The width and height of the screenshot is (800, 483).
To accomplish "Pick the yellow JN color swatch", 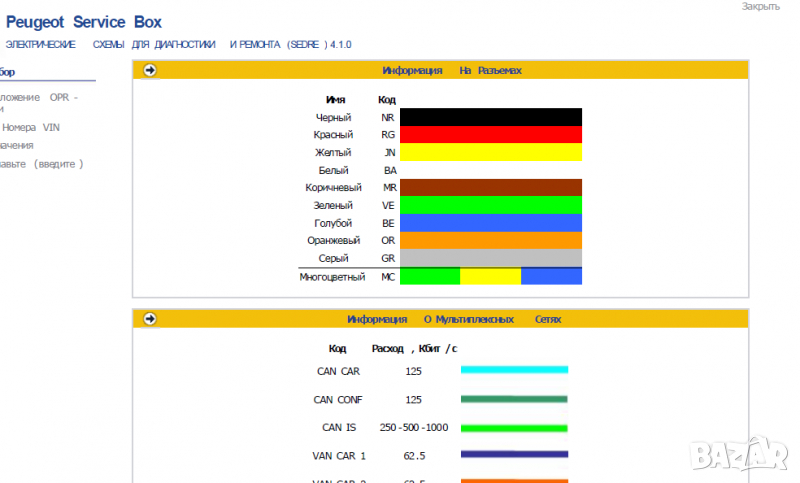I will [490, 152].
